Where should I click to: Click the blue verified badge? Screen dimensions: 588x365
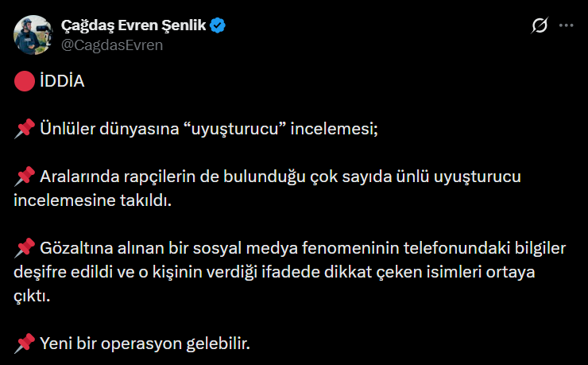218,26
